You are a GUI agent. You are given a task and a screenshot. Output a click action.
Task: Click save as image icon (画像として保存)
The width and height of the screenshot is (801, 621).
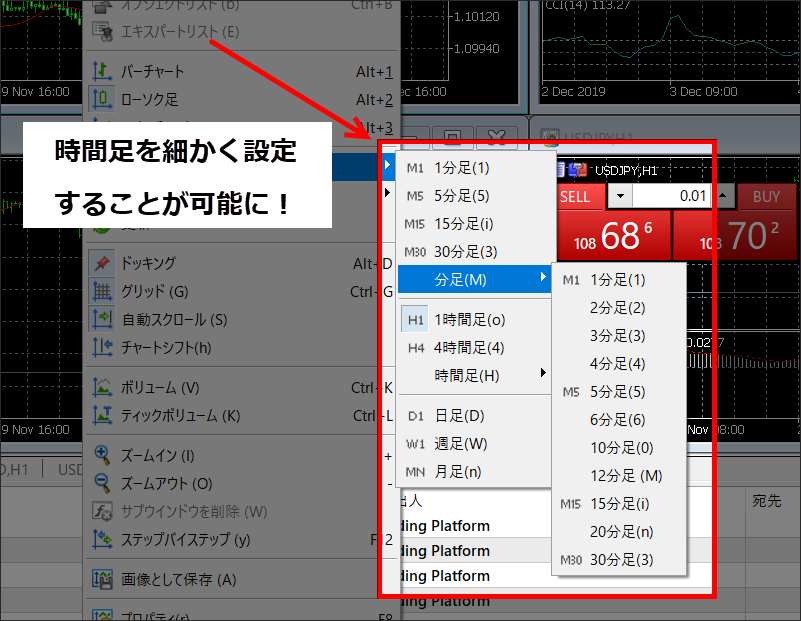point(102,579)
